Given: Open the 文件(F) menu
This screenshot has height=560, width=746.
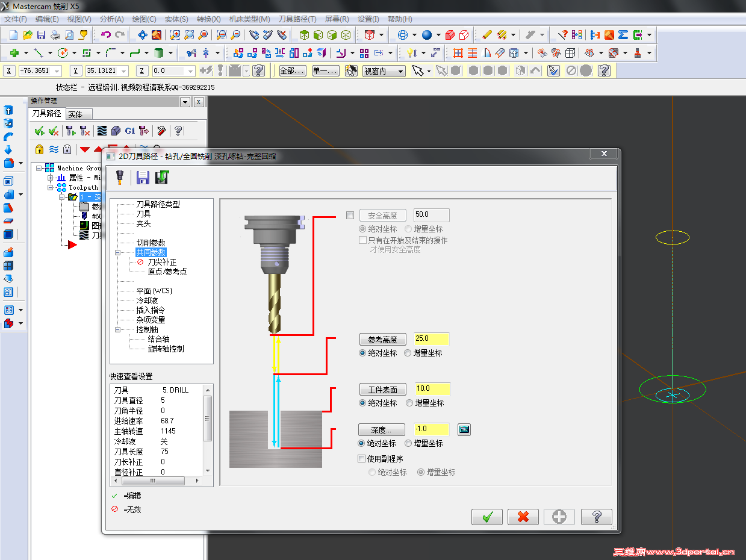Looking at the screenshot, I should click(x=16, y=19).
